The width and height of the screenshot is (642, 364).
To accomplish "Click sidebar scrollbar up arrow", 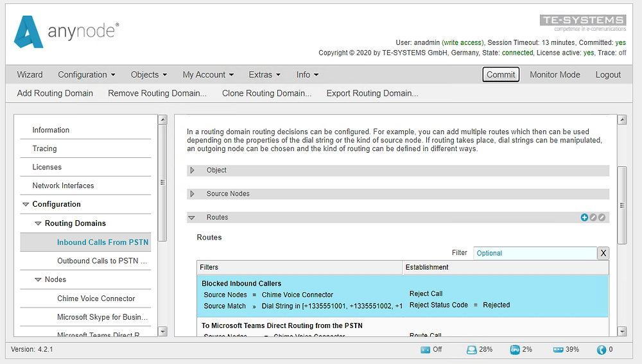I will coord(162,119).
